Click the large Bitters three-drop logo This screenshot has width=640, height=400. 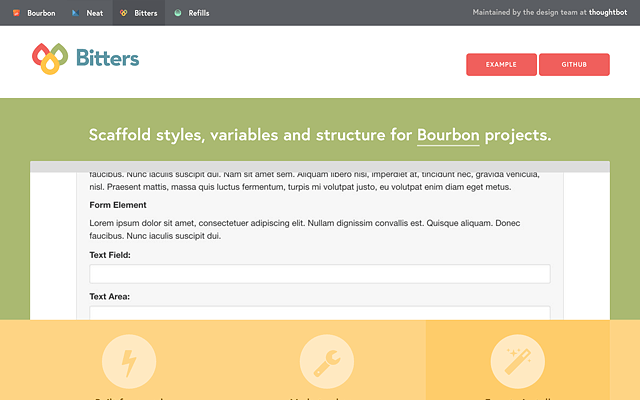[50, 59]
